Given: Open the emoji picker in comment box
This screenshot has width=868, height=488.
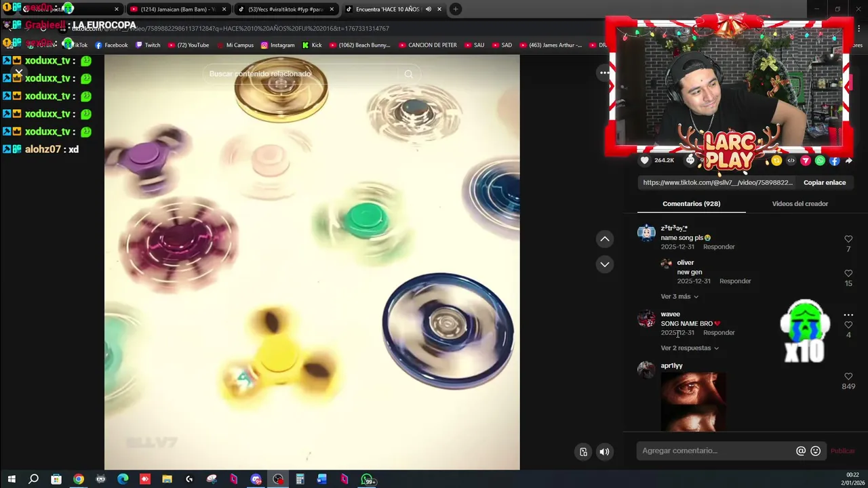Looking at the screenshot, I should [x=816, y=451].
